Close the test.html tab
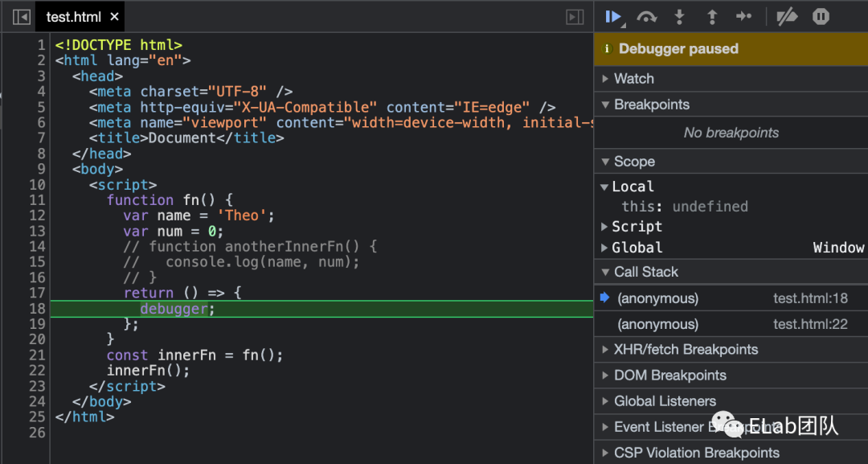The width and height of the screenshot is (868, 464). [x=115, y=17]
